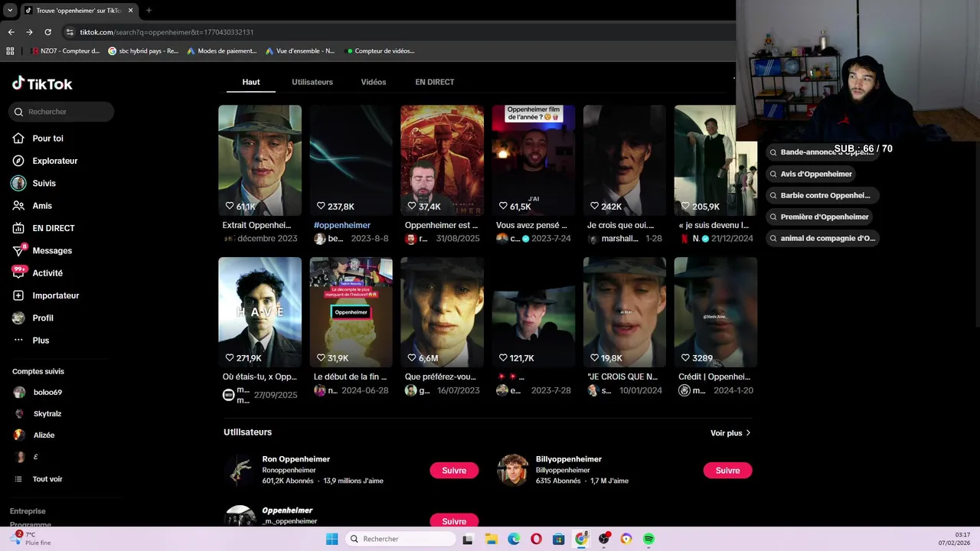Viewport: 980px width, 551px height.
Task: Open File Explorer from taskbar
Action: pyautogui.click(x=491, y=539)
